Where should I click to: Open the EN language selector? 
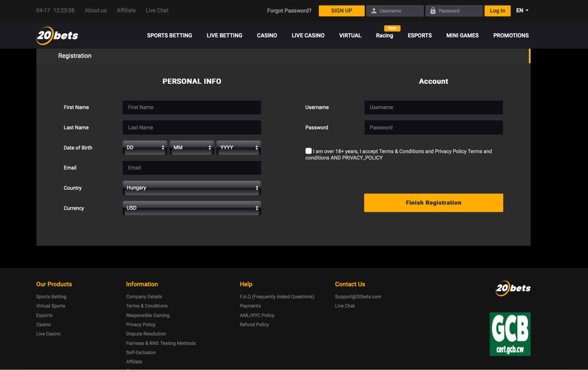tap(522, 11)
